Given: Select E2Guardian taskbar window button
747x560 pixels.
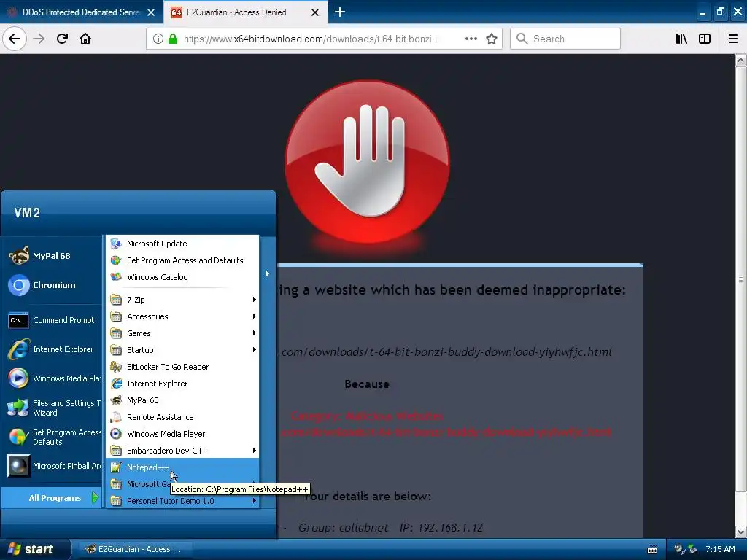Looking at the screenshot, I should point(133,549).
